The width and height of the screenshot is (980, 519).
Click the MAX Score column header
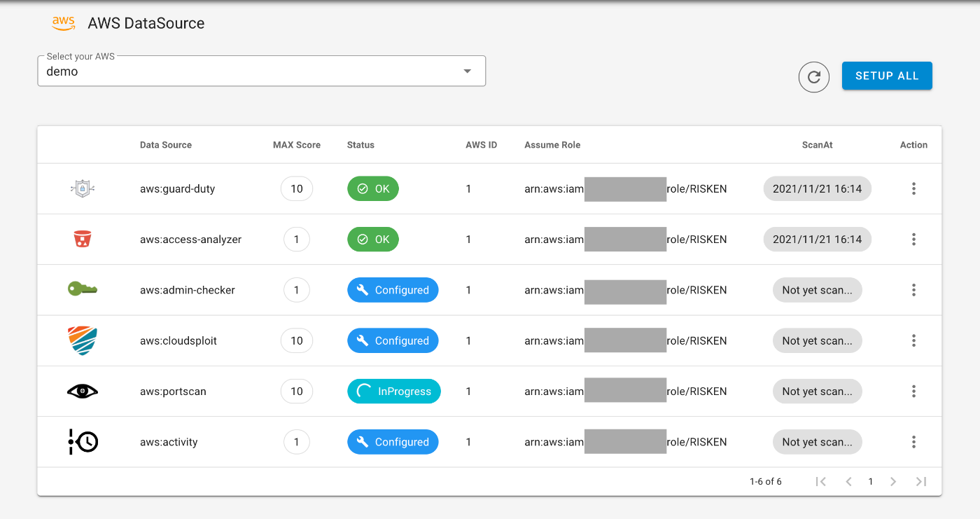(297, 145)
